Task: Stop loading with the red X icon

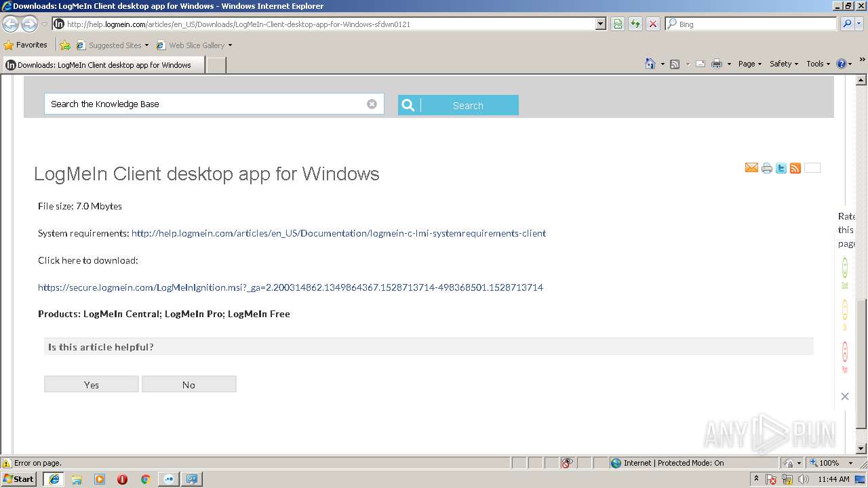Action: [x=653, y=24]
